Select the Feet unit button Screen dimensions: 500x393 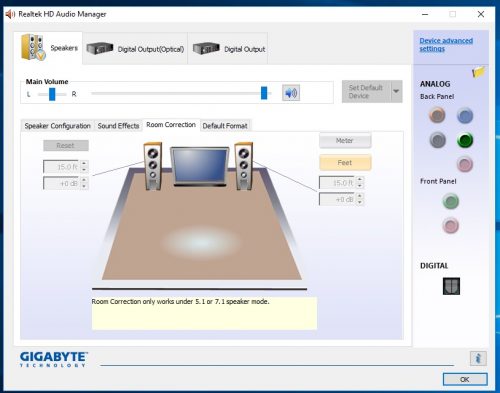[345, 163]
